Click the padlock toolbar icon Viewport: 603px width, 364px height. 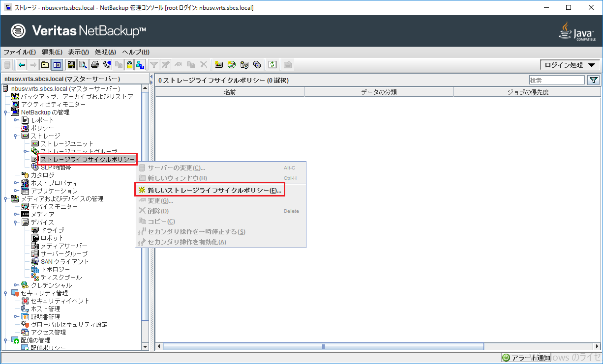129,65
